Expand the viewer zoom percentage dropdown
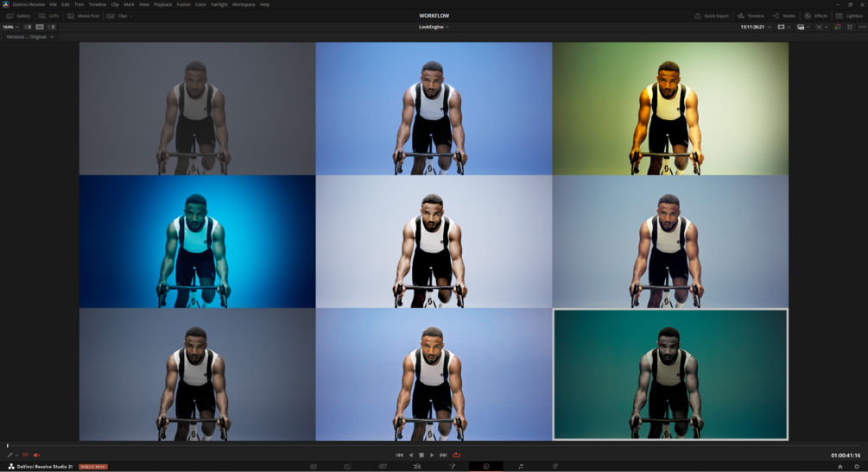Viewport: 868px width, 472px height. [10, 27]
